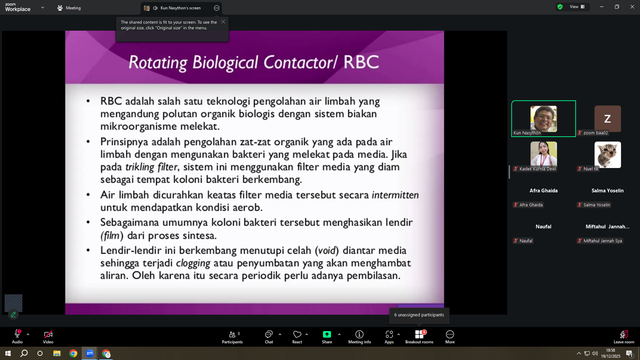
Task: Click the green annotate pencil icon
Action: point(13,315)
